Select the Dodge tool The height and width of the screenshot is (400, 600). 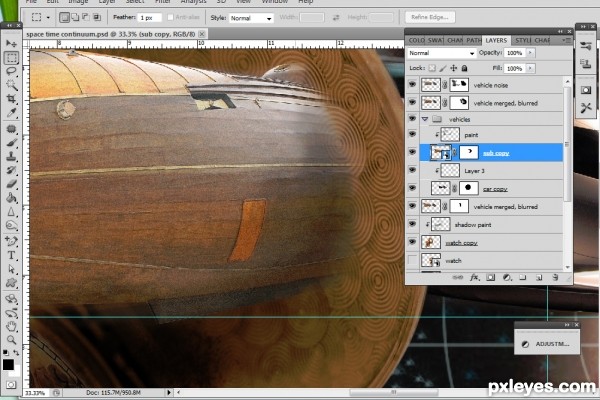point(11,225)
